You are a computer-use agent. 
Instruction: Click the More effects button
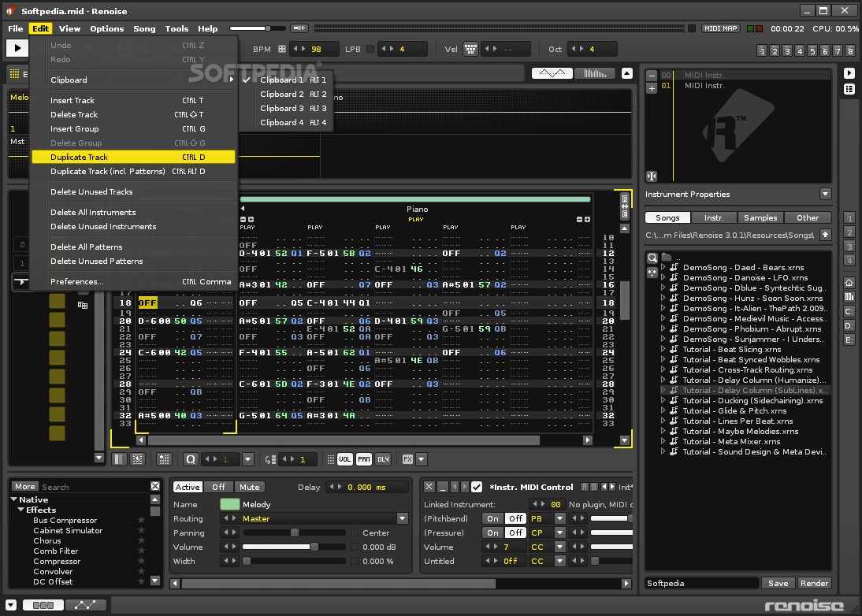tap(24, 487)
